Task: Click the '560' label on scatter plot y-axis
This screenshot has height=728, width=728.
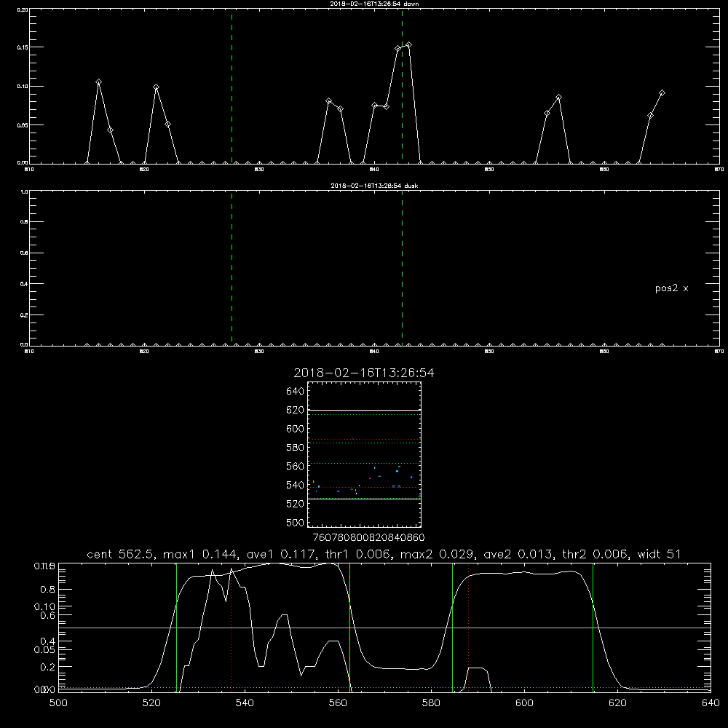Action: pos(295,466)
